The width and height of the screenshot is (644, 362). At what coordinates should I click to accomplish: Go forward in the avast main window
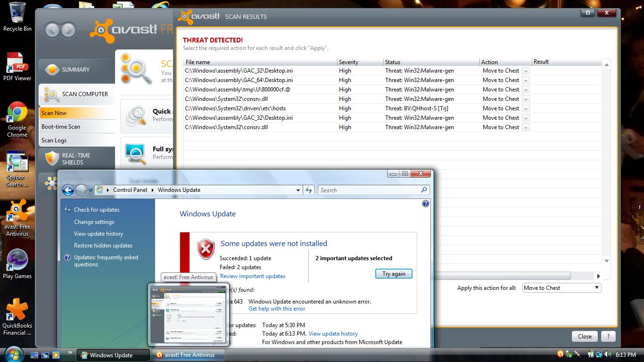(68, 31)
